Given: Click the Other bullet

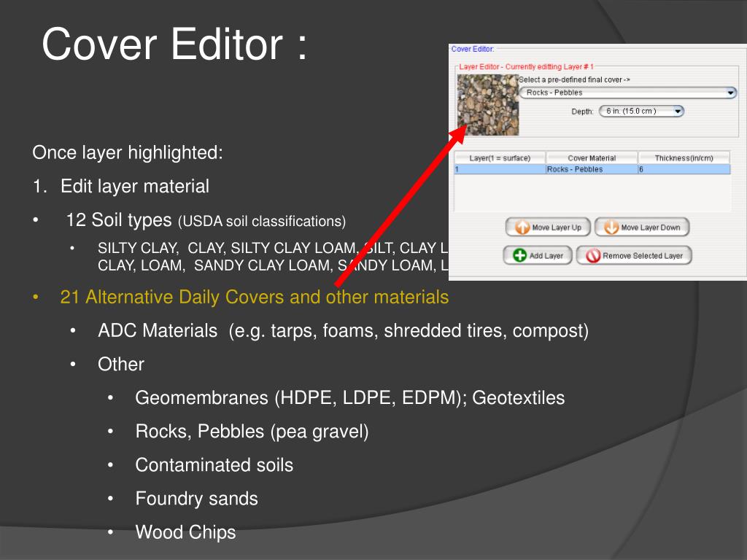Looking at the screenshot, I should point(121,365).
